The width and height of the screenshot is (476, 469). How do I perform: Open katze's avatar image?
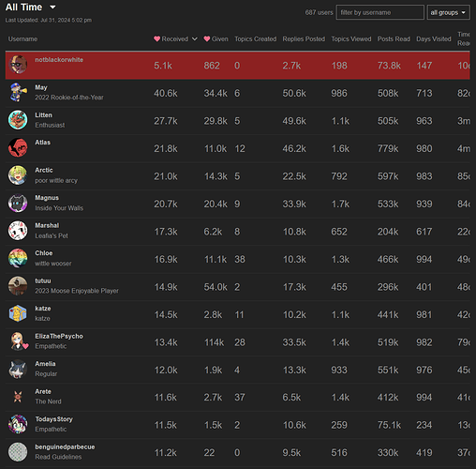18,313
